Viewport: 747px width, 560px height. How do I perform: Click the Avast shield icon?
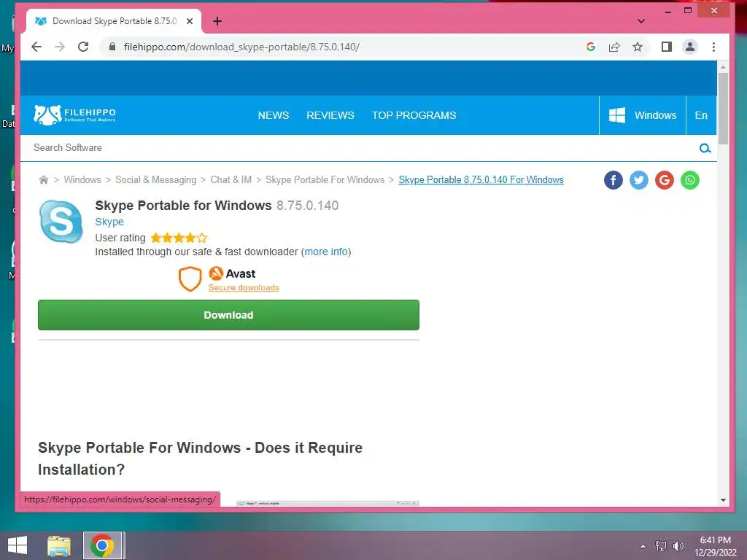coord(190,279)
